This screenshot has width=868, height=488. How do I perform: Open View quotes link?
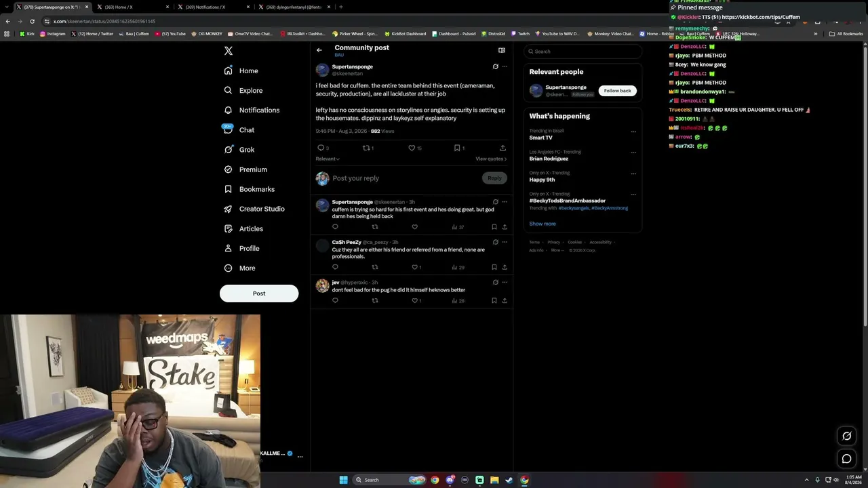click(491, 159)
